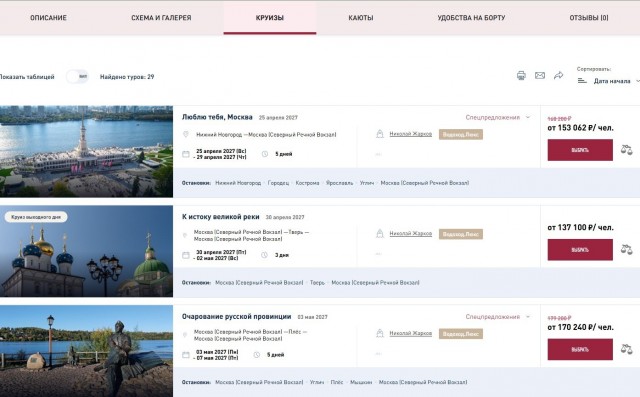The width and height of the screenshot is (640, 397).
Task: Click price от 153 062 ₽/ чел.
Action: click(x=580, y=128)
